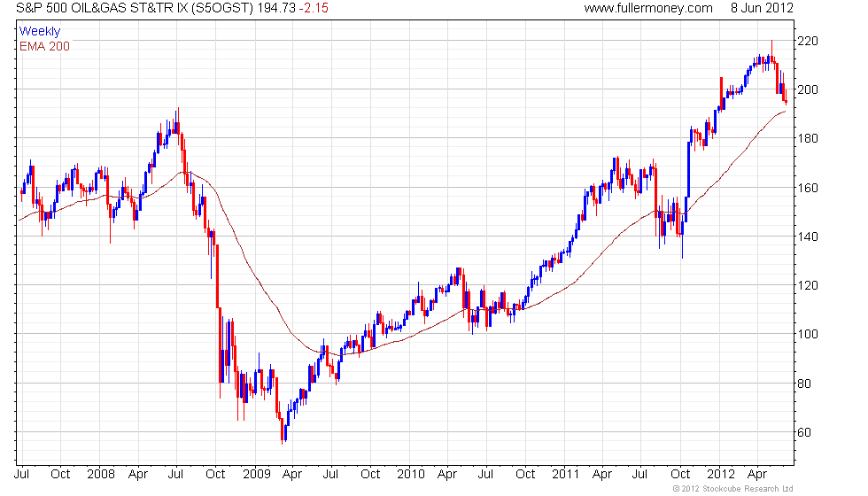Open the www.fullermoney.com link text

coord(648,8)
